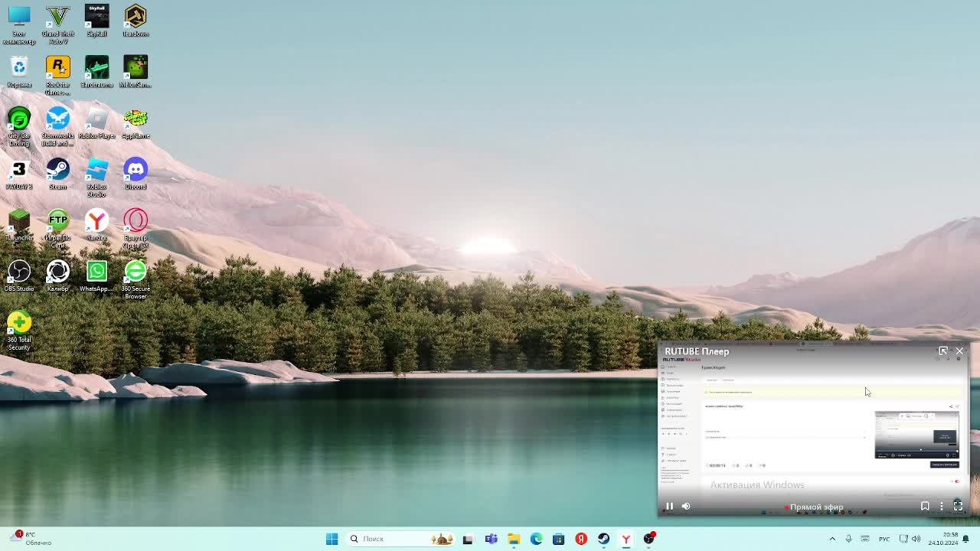Launch PAYDAY 3 shortcut

[19, 174]
